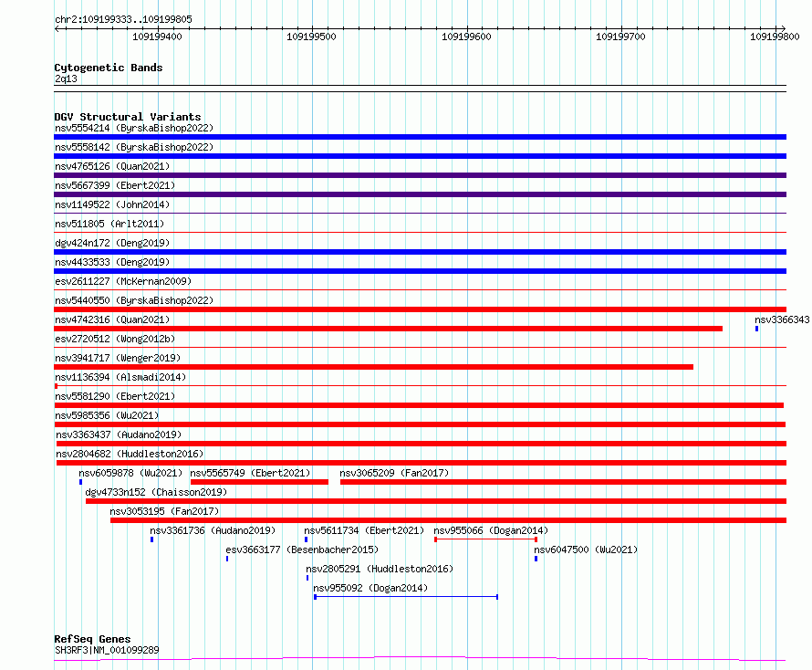
Task: Click the small blue marker under nsv3366343
Action: click(757, 329)
